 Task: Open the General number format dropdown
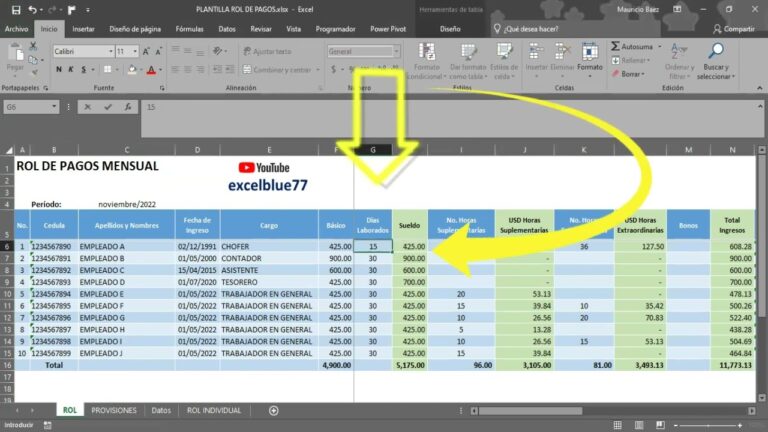pos(396,51)
